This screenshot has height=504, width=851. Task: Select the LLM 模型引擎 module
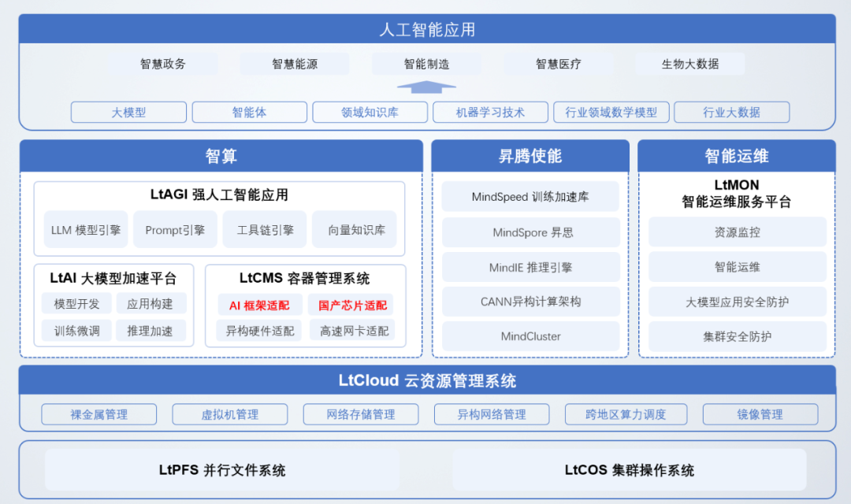85,229
